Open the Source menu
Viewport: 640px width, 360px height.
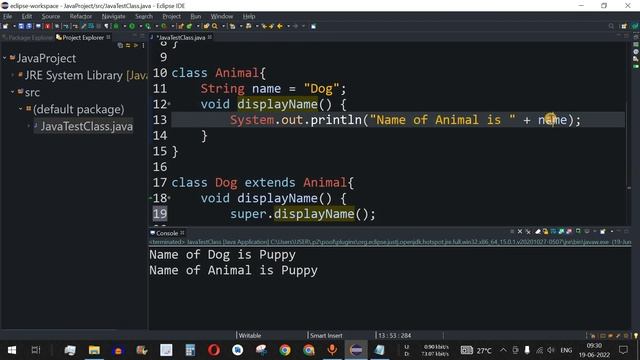pyautogui.click(x=51, y=16)
